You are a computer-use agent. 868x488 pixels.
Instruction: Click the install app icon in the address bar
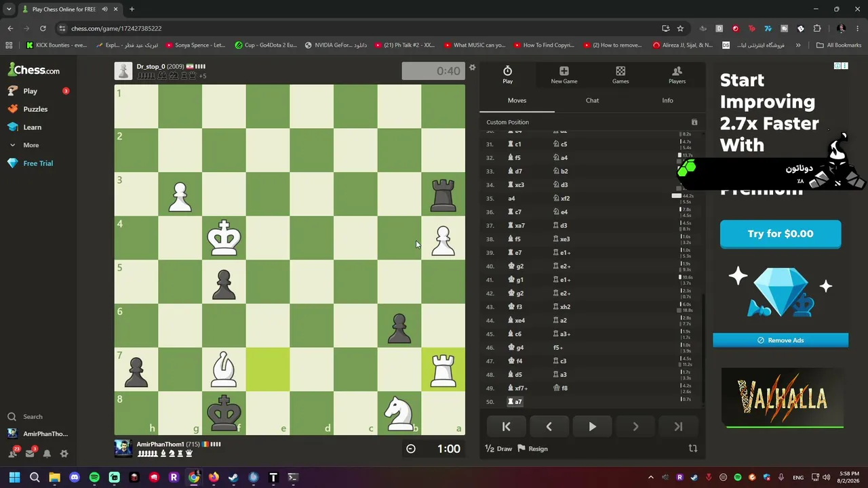pyautogui.click(x=665, y=28)
